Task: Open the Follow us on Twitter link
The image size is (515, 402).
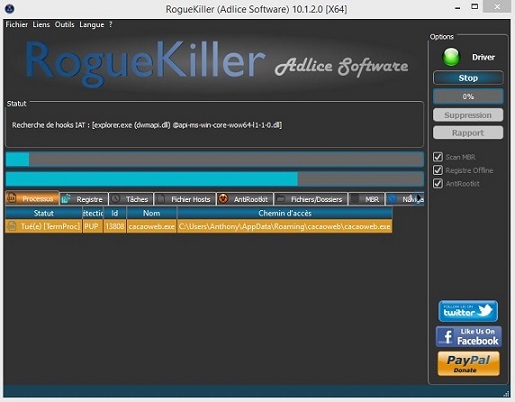Action: pyautogui.click(x=468, y=311)
